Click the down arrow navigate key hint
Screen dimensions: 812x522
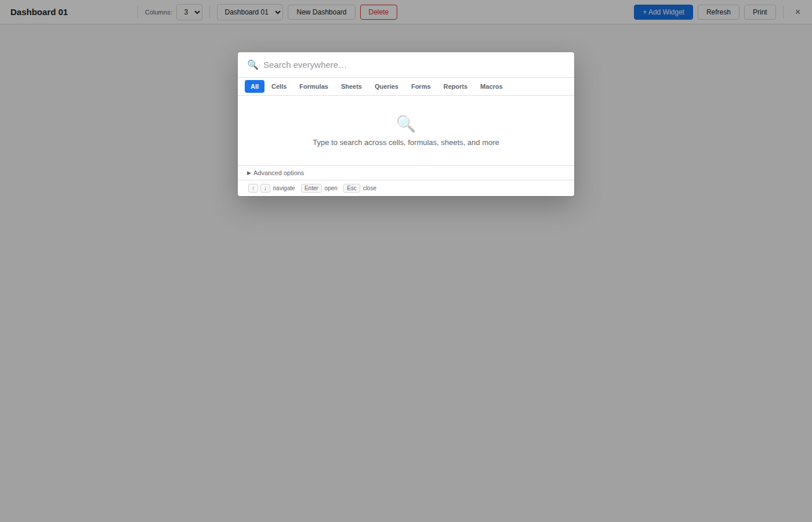pyautogui.click(x=265, y=188)
